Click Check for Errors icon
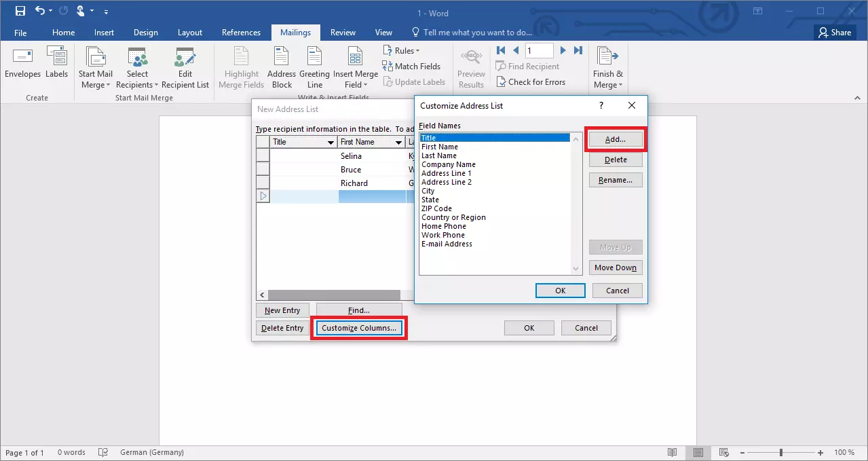868x461 pixels. pyautogui.click(x=502, y=82)
